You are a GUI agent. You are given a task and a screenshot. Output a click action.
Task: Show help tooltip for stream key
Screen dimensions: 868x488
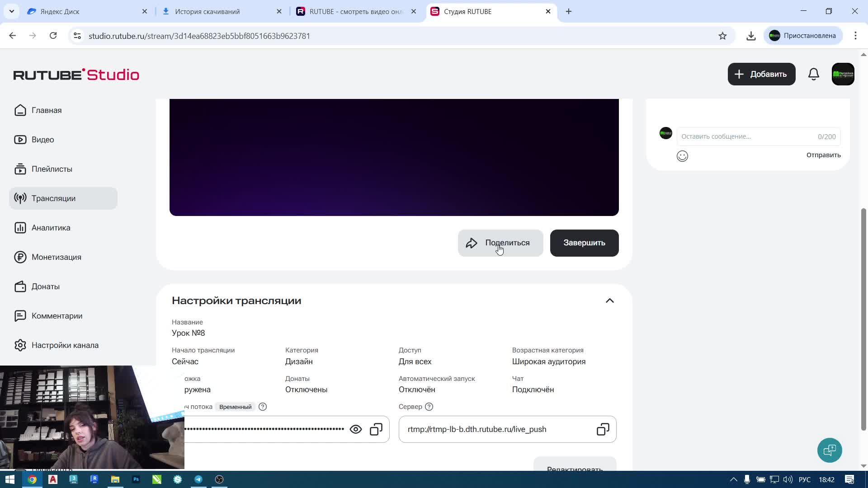(263, 407)
